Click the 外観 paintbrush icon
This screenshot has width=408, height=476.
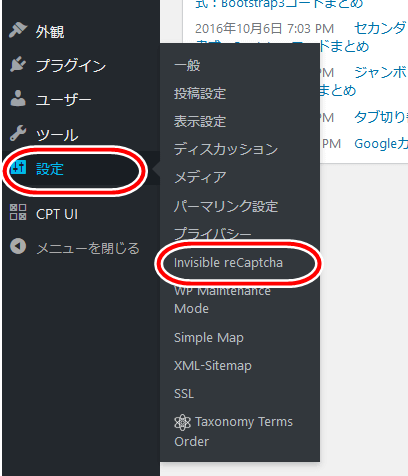coord(18,30)
